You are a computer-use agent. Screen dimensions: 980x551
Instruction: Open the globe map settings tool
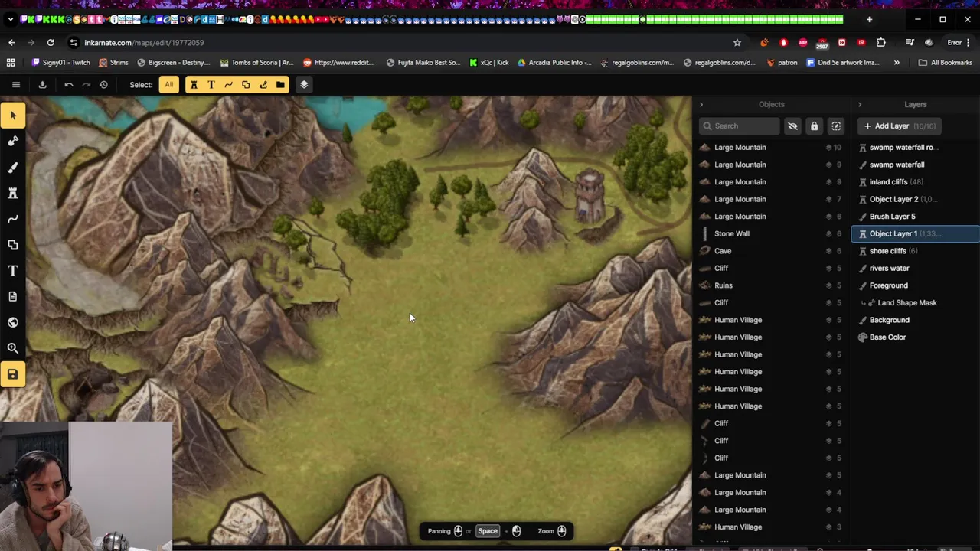(x=13, y=322)
